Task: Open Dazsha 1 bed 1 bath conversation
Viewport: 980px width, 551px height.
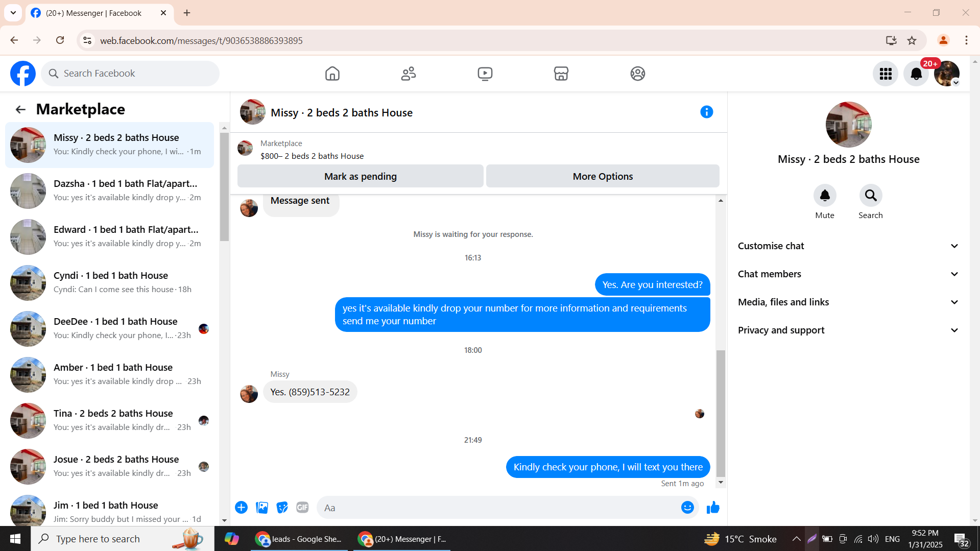Action: (109, 190)
